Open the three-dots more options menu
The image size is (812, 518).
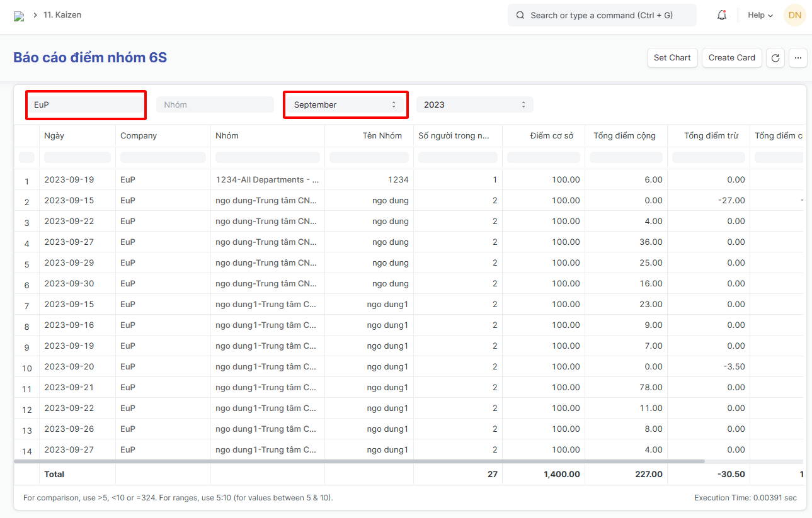798,58
